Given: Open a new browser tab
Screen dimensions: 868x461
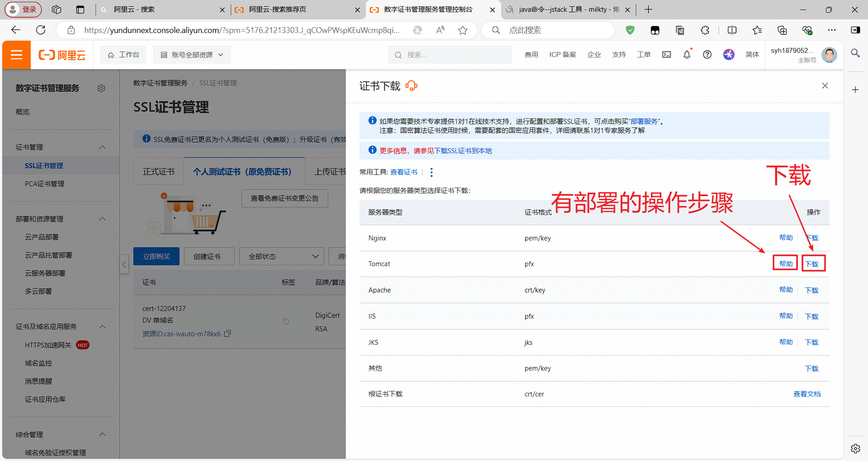Looking at the screenshot, I should pos(648,9).
